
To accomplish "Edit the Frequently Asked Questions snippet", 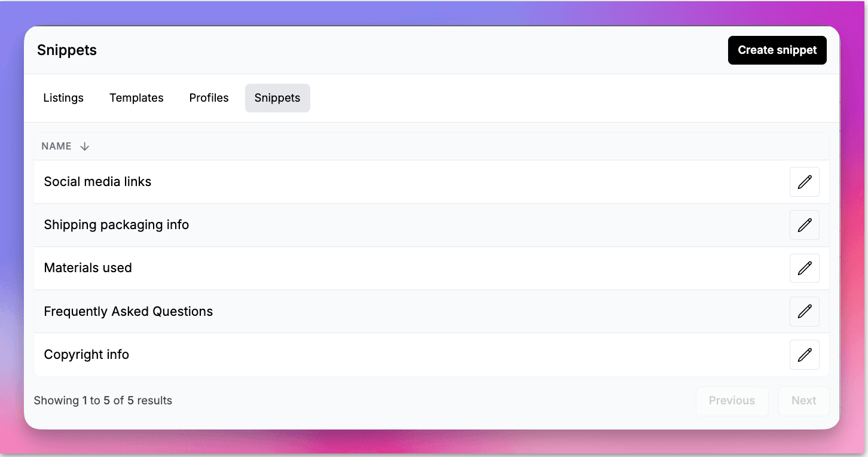I will pos(804,311).
